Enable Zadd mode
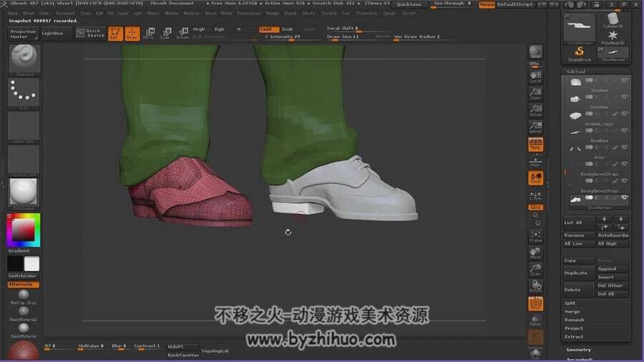Image resolution: width=644 pixels, height=362 pixels. [268, 29]
